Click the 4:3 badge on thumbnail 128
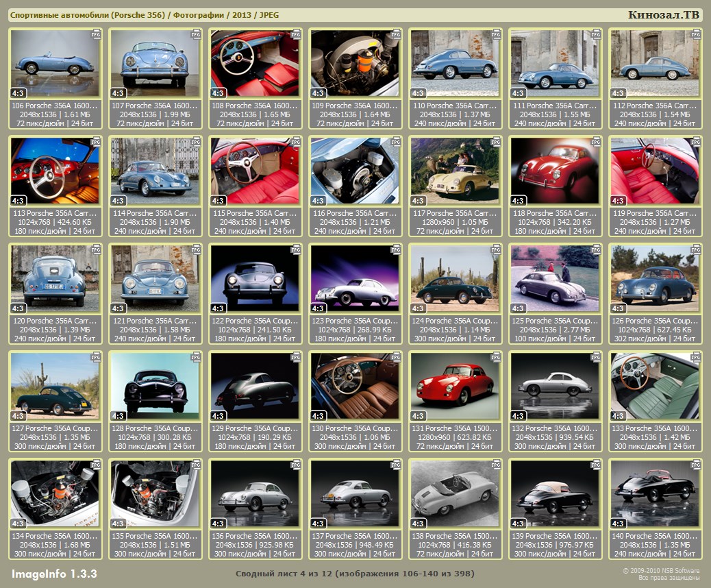Screen dimensions: 711x588 coord(118,416)
